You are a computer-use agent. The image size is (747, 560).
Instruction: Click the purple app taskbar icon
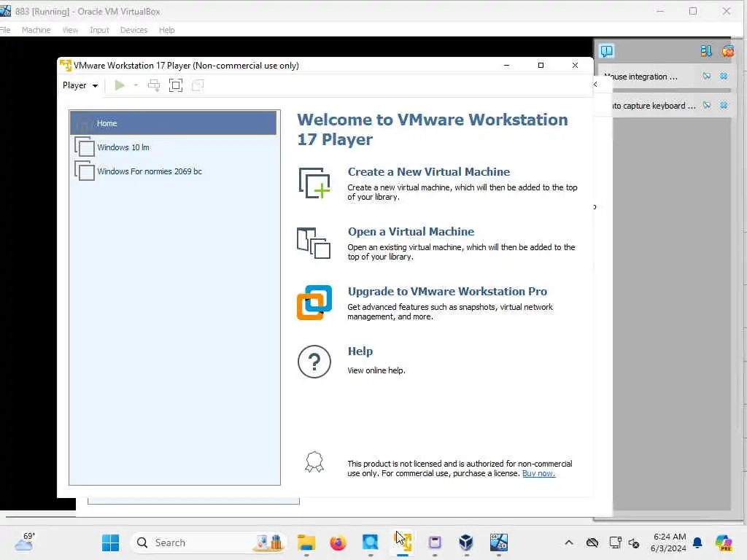coord(435,542)
